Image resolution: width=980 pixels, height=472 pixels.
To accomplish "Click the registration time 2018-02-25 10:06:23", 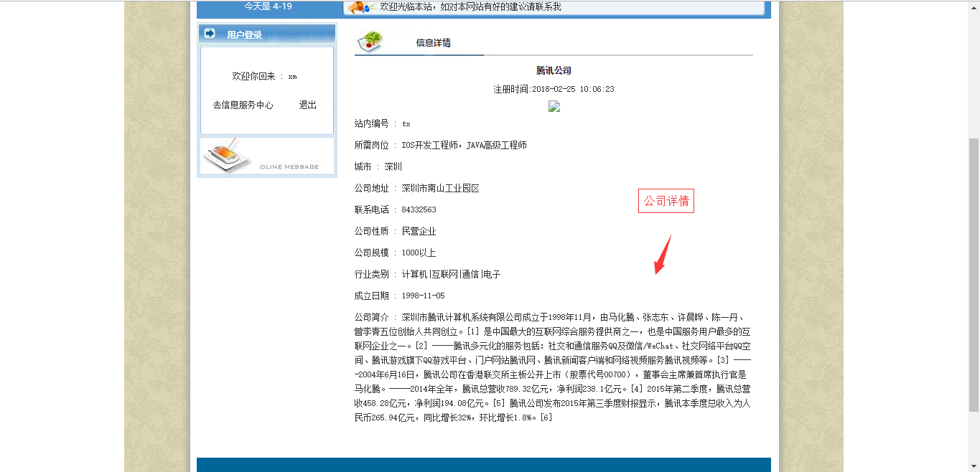I will point(573,90).
